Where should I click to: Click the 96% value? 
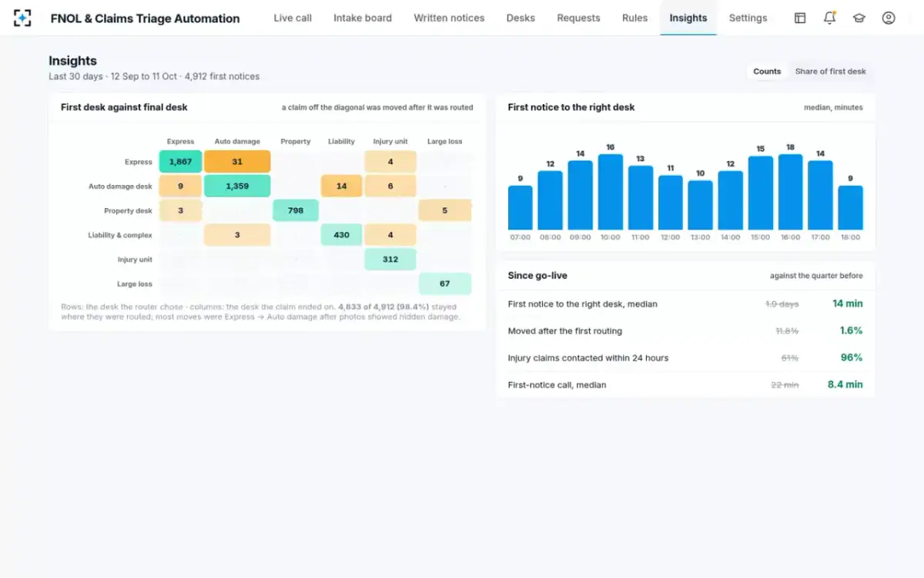[851, 358]
